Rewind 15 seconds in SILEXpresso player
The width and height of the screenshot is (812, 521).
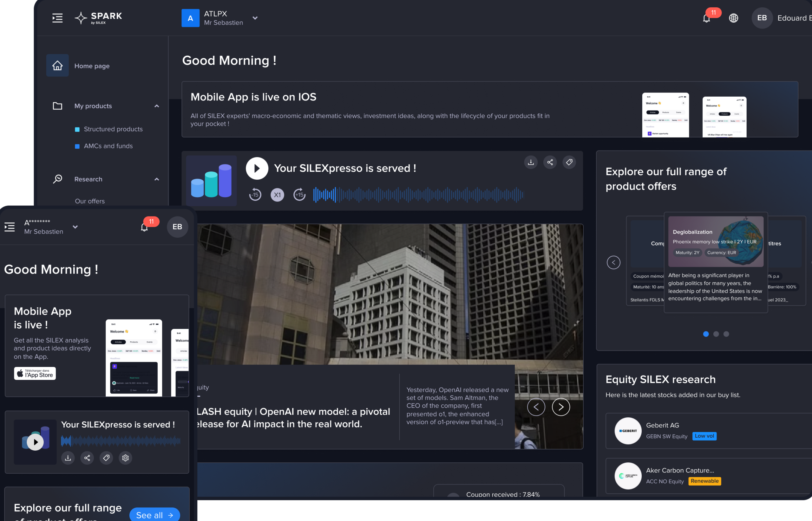255,195
